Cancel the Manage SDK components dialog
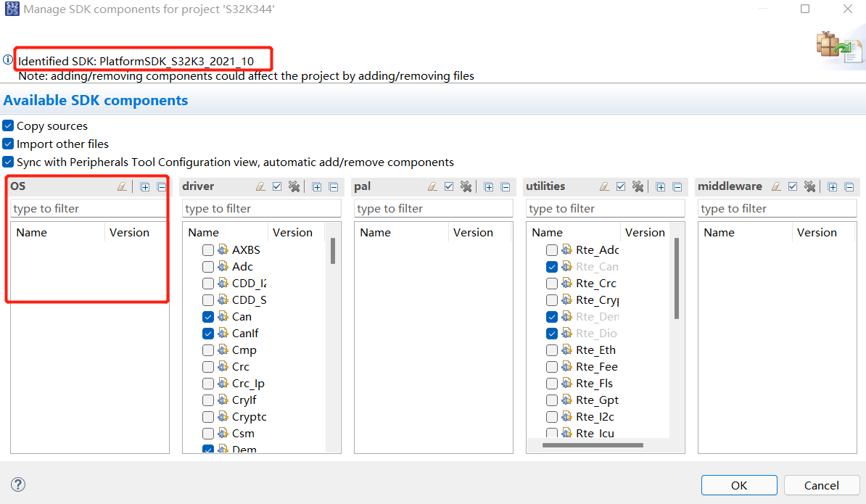 pyautogui.click(x=821, y=485)
